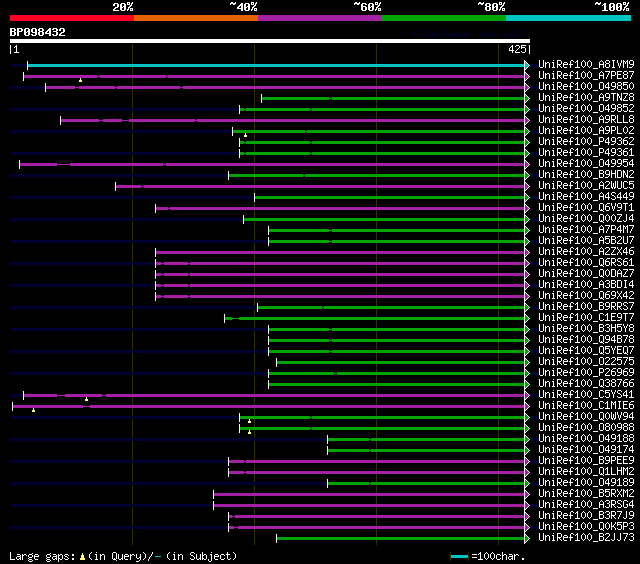Click the red 20% identity legend segment

click(x=72, y=18)
